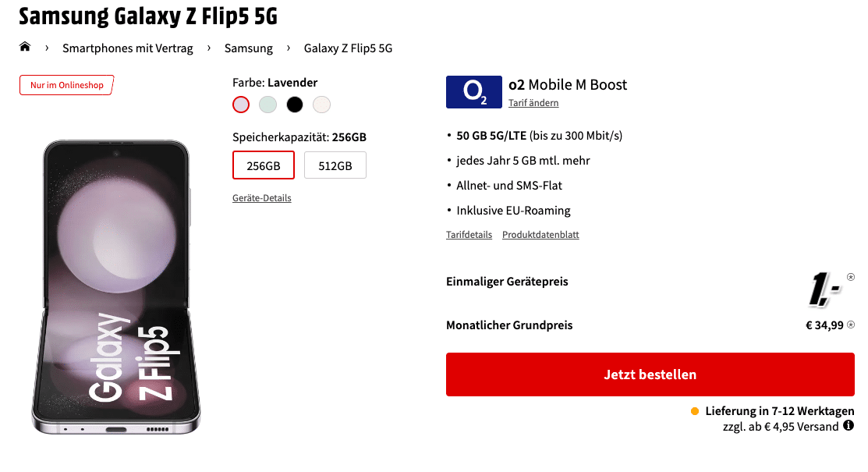
Task: View the Galaxy Z Flip5 product image
Action: pos(115,287)
